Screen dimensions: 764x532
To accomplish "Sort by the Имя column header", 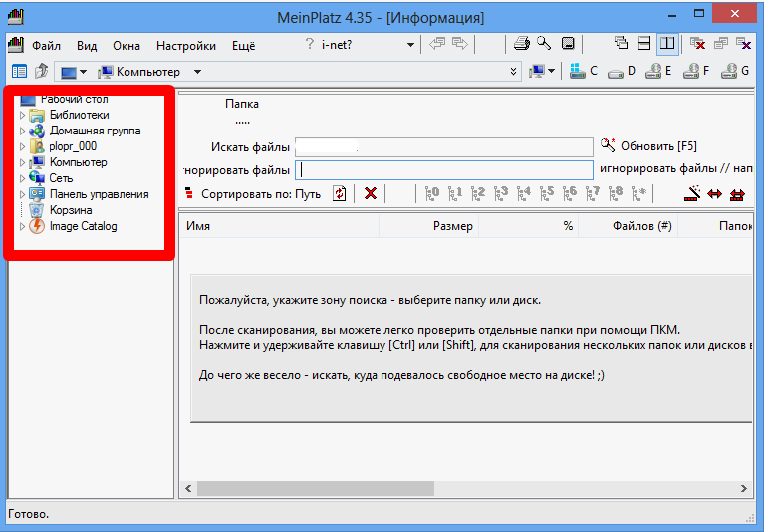I will tap(280, 226).
